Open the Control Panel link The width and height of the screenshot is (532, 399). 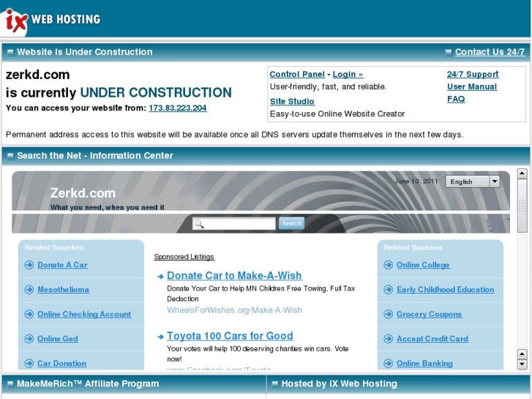point(297,75)
